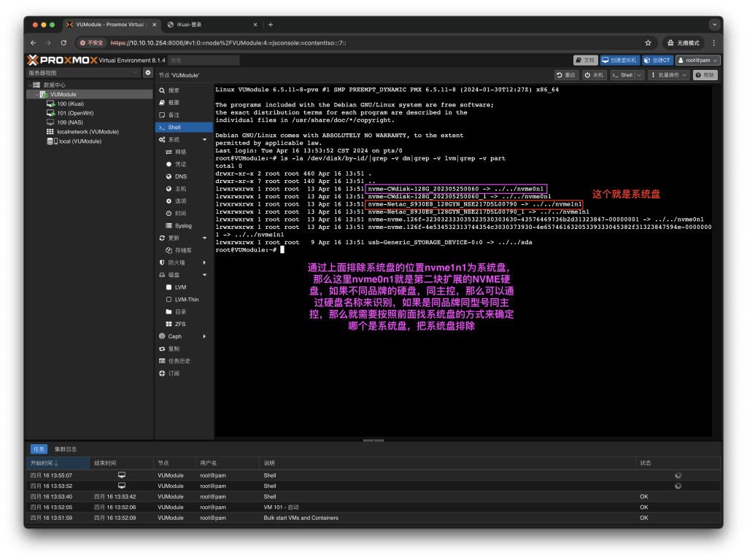Open the root@pam user dropdown

[698, 60]
